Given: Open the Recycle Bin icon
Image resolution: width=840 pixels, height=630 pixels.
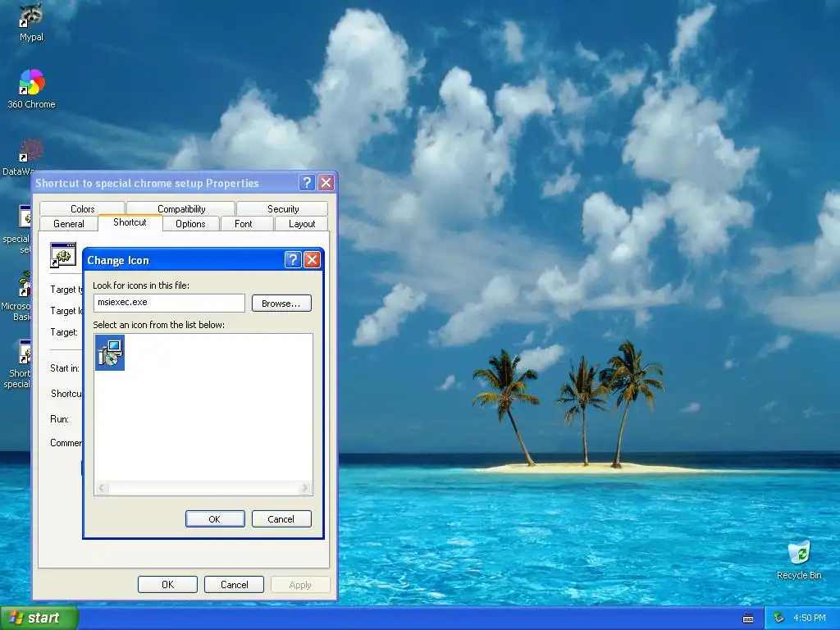Looking at the screenshot, I should pos(799,559).
